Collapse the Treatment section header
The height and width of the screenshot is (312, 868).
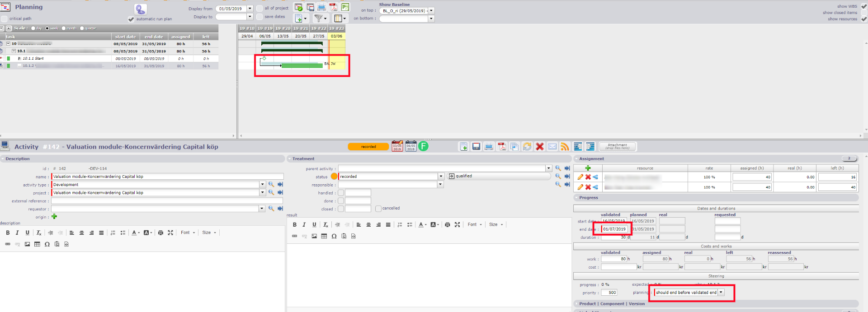click(x=290, y=159)
